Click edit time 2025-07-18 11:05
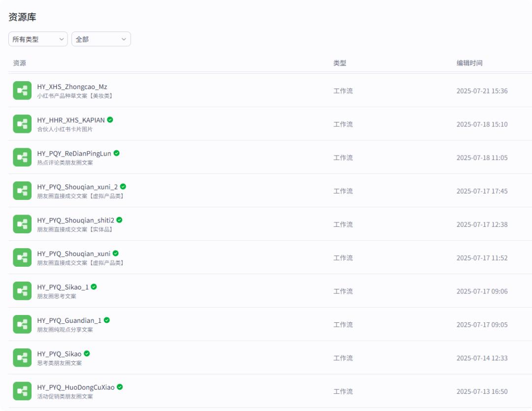Viewport: 532px width, 411px height. pyautogui.click(x=482, y=158)
